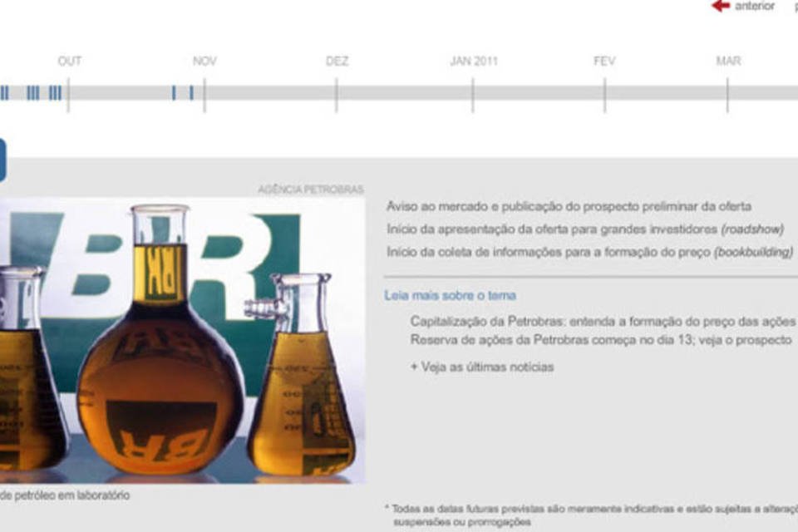This screenshot has height=532, width=798.
Task: Open the Leia mais sobre o tema link
Action: (x=450, y=295)
